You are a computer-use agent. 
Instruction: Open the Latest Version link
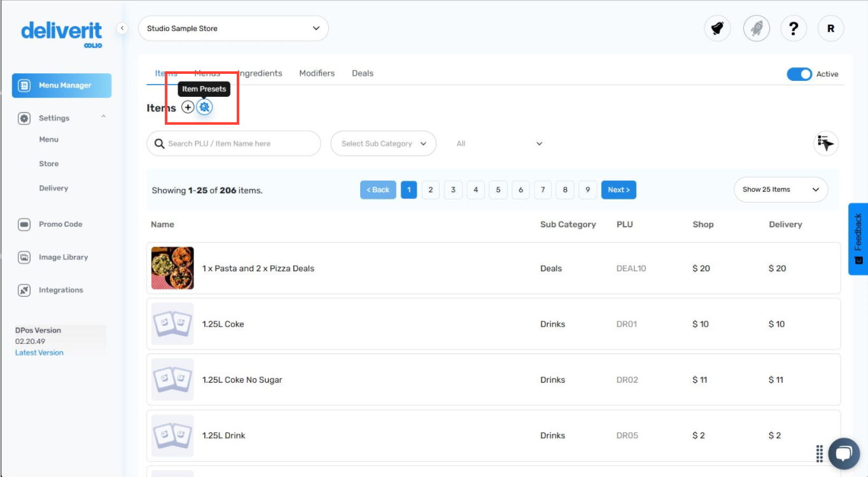point(39,352)
